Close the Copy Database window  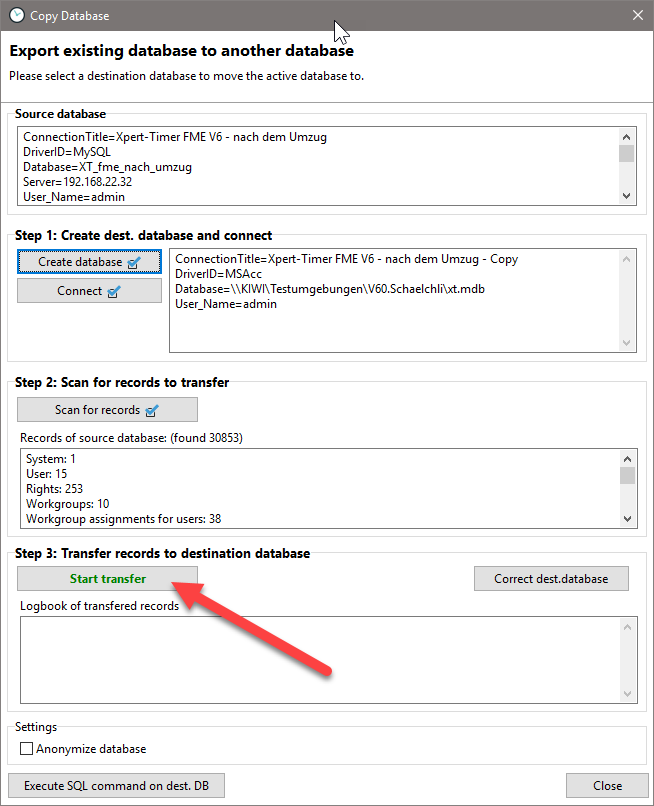pyautogui.click(x=638, y=16)
